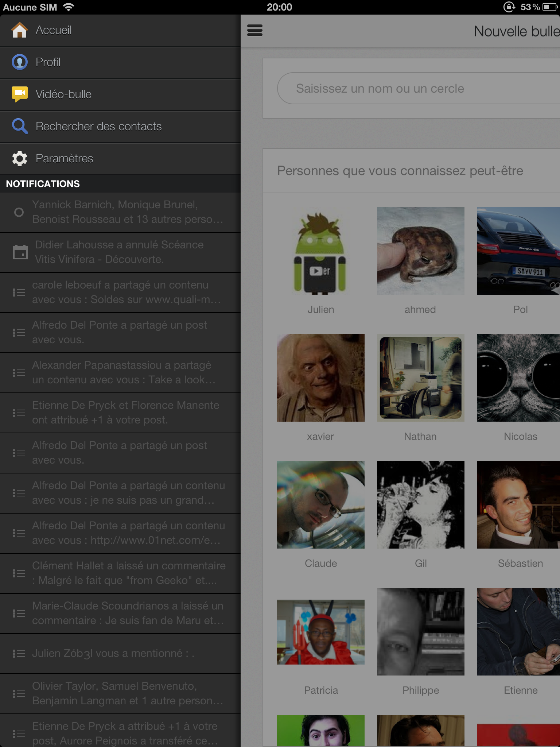Open Paramètres menu entry

120,159
